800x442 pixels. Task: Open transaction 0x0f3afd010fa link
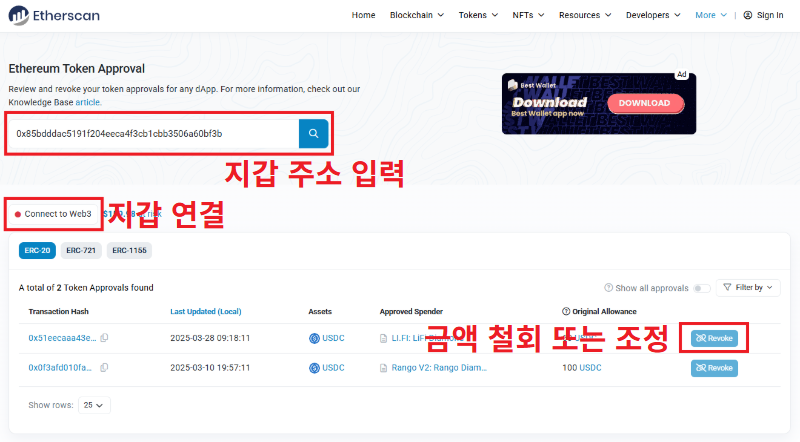(60, 367)
